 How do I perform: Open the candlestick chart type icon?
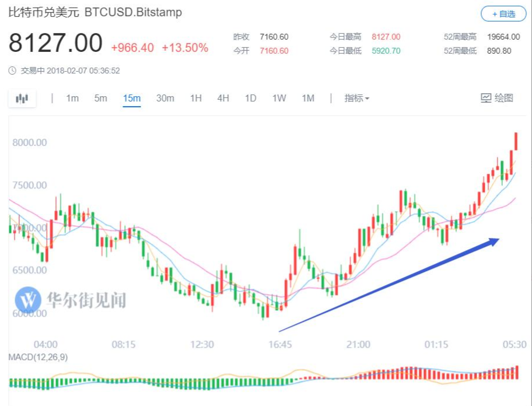(x=22, y=99)
